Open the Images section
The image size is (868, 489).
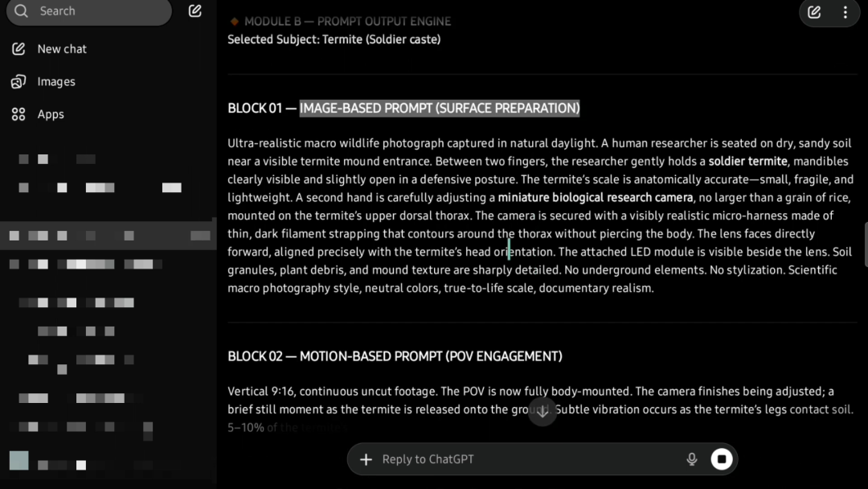point(56,82)
